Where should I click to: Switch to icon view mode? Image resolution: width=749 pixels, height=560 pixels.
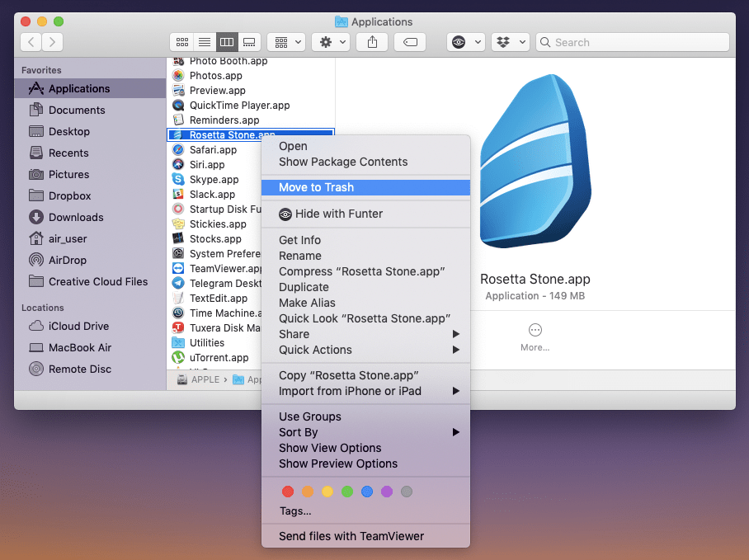click(182, 42)
